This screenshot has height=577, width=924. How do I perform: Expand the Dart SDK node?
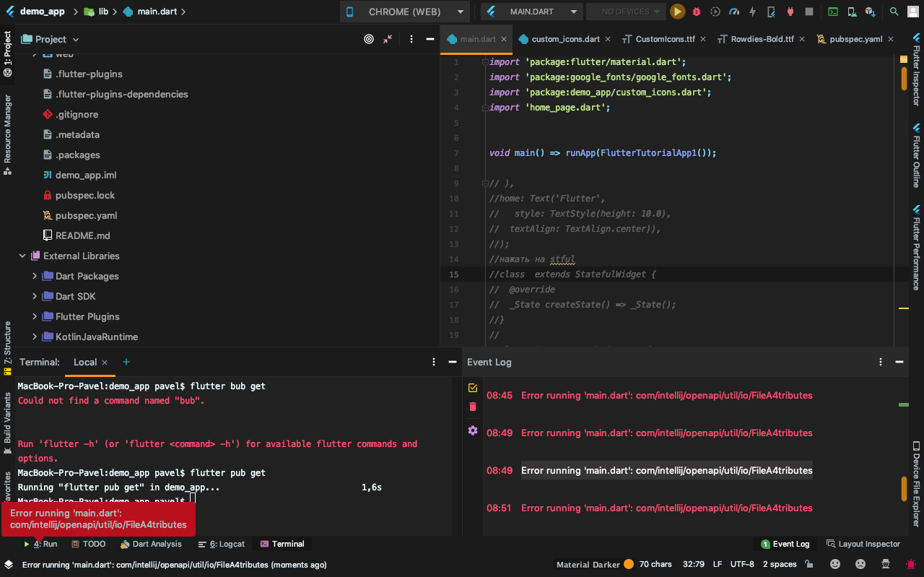pos(35,296)
